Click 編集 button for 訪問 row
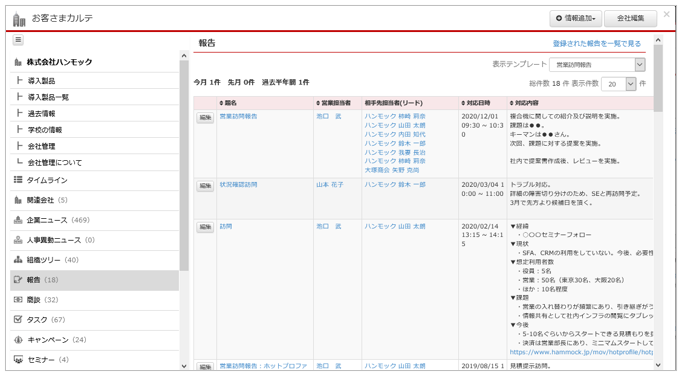This screenshot has height=377, width=678. coord(205,227)
